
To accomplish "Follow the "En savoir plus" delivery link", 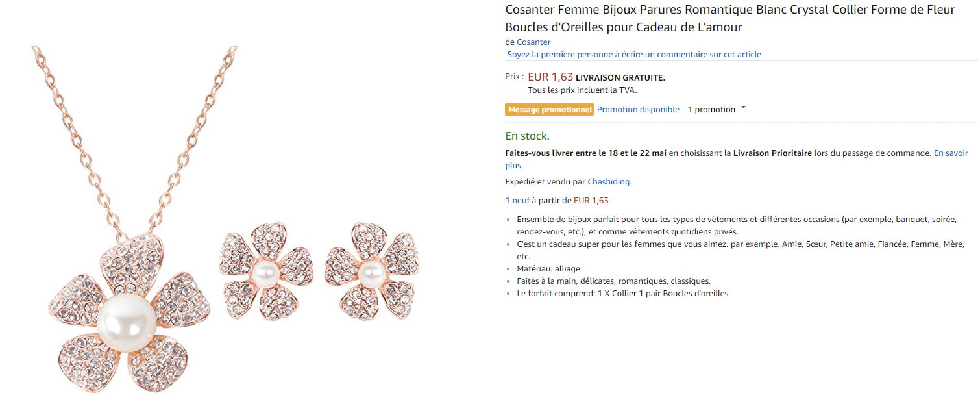I will click(950, 153).
